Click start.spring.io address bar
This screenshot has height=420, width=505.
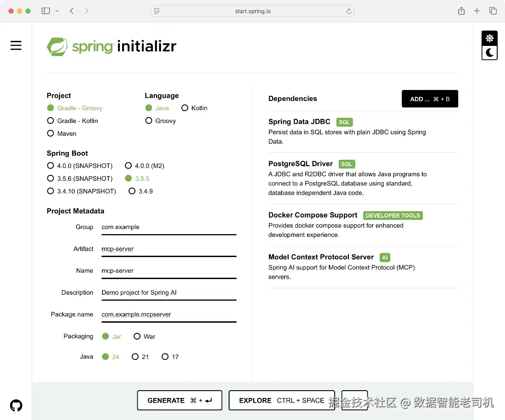pyautogui.click(x=252, y=11)
